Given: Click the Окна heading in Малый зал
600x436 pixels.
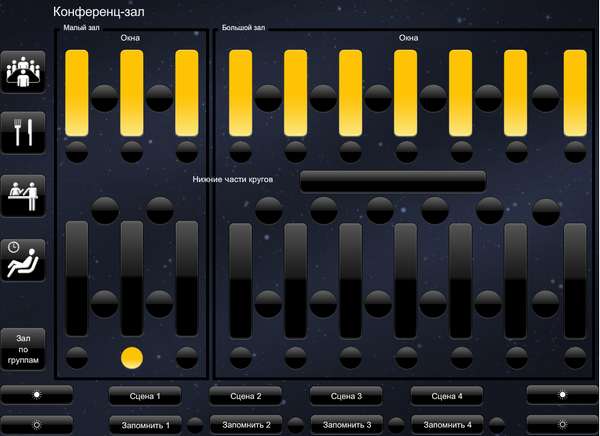Looking at the screenshot, I should [130, 38].
